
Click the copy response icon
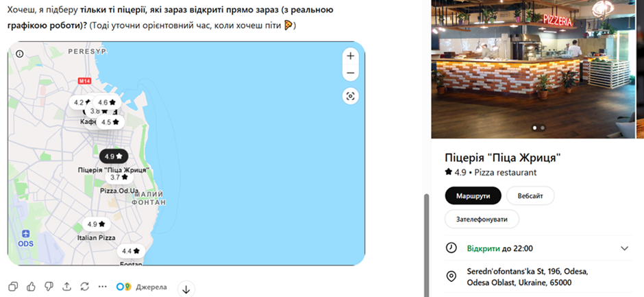[13, 286]
